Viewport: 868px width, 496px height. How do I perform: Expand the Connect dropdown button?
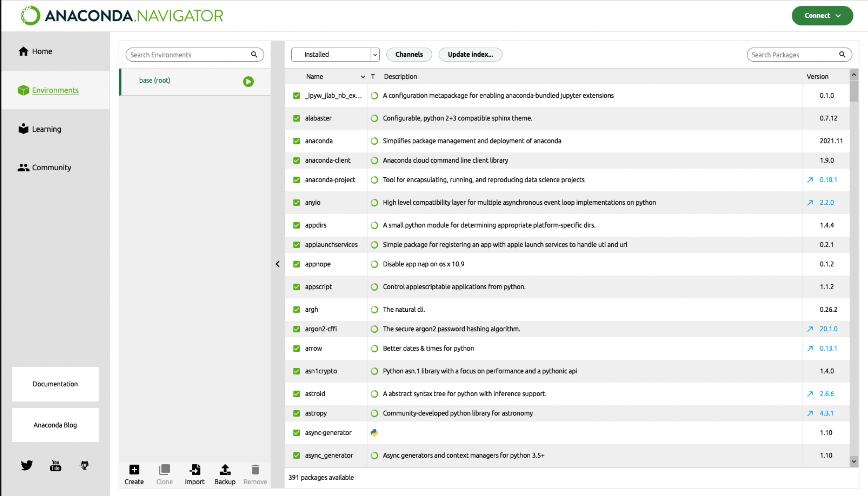click(x=822, y=16)
